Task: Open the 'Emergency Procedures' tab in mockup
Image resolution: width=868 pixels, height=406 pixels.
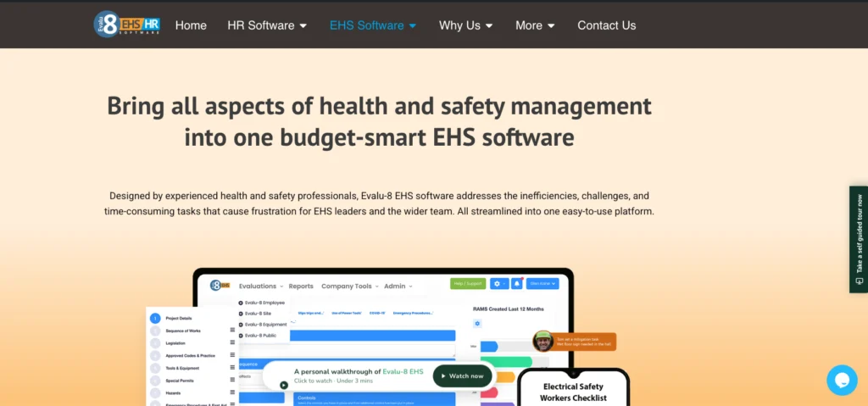Action: [414, 313]
